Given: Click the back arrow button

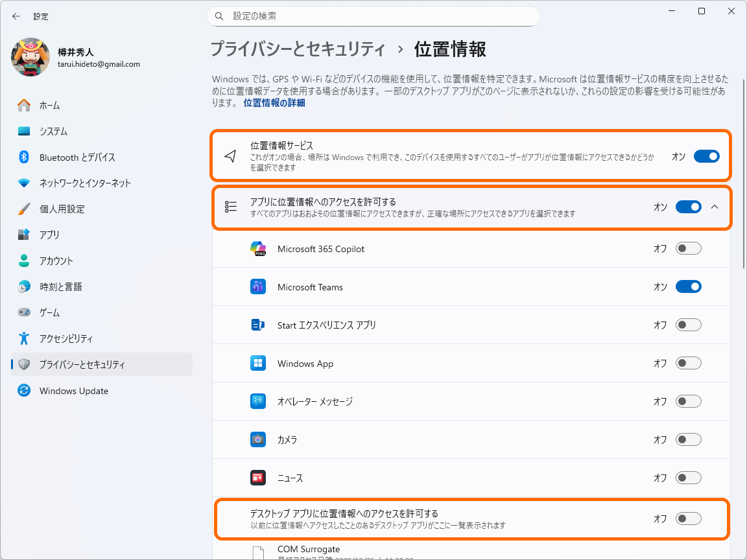Looking at the screenshot, I should coord(16,16).
